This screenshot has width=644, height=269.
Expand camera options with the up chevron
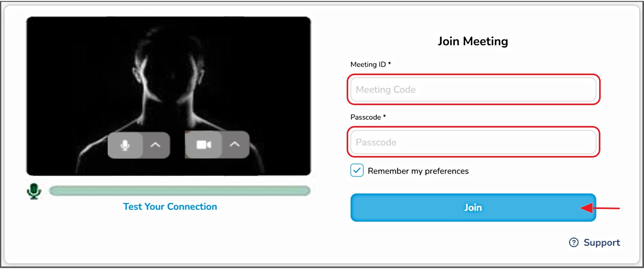click(x=235, y=145)
